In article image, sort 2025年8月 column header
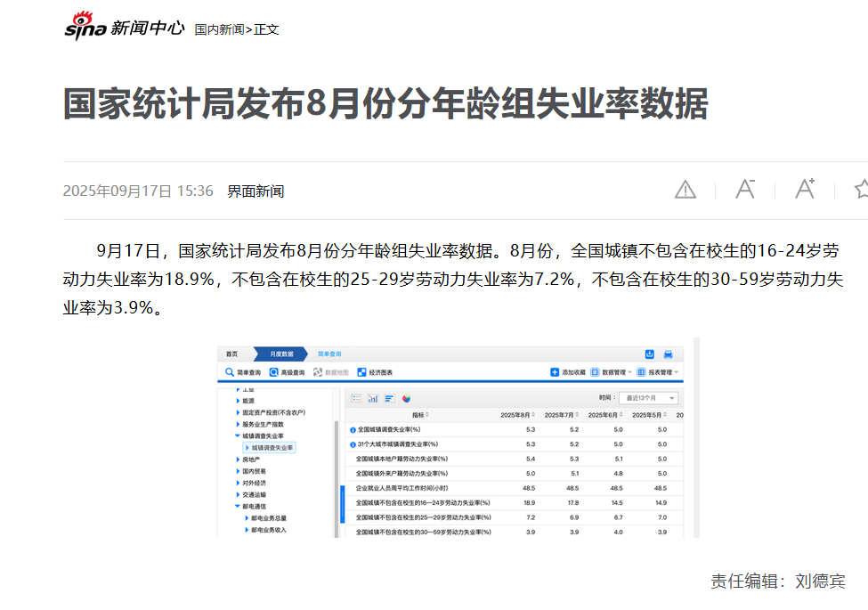This screenshot has height=610, width=868. click(x=517, y=415)
